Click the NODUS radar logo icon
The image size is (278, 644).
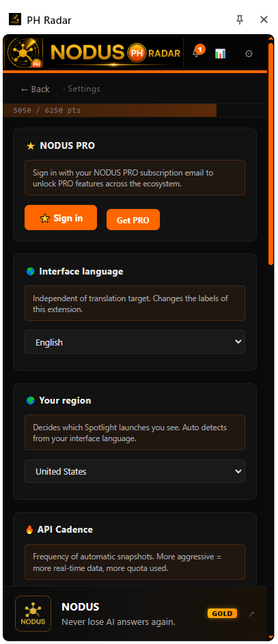click(25, 53)
